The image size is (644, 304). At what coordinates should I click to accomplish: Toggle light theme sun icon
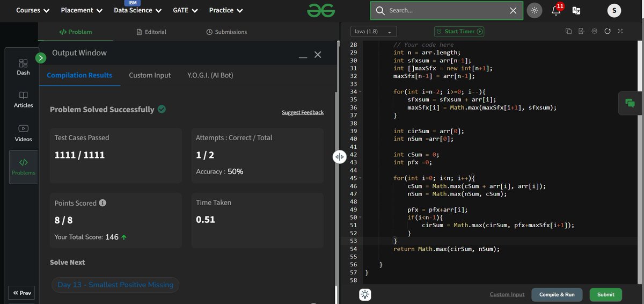pos(534,10)
